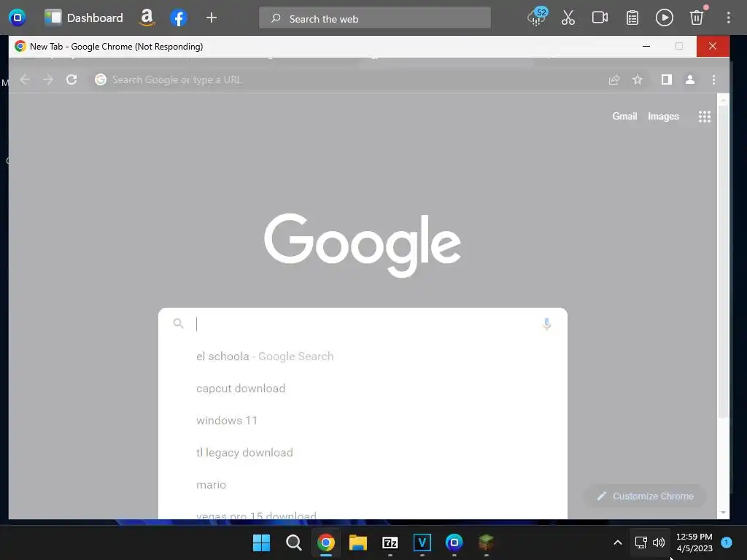Screen dimensions: 747x560
Task: Open the clipboard notes icon
Action: tap(632, 18)
